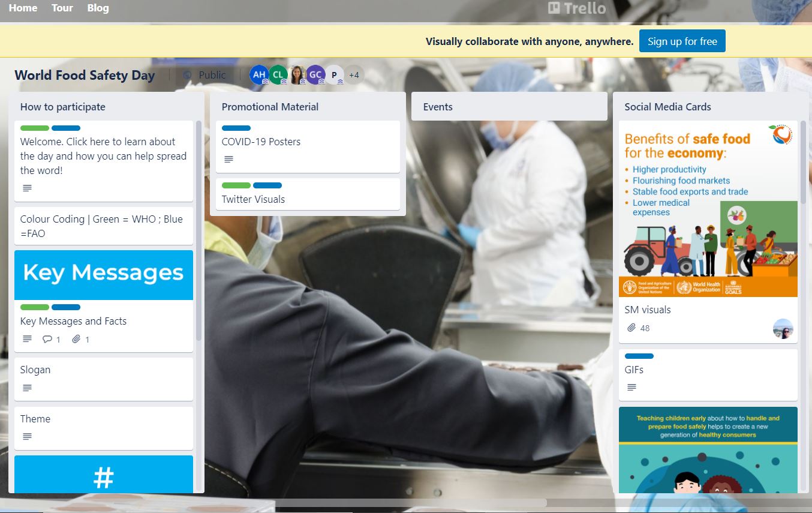
Task: Click the CL member avatar
Action: tap(278, 75)
